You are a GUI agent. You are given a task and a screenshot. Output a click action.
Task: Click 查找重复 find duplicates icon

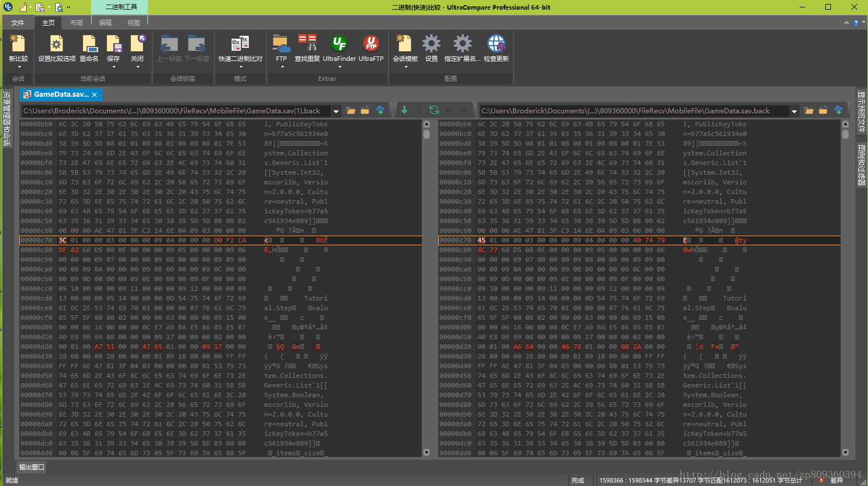click(307, 44)
